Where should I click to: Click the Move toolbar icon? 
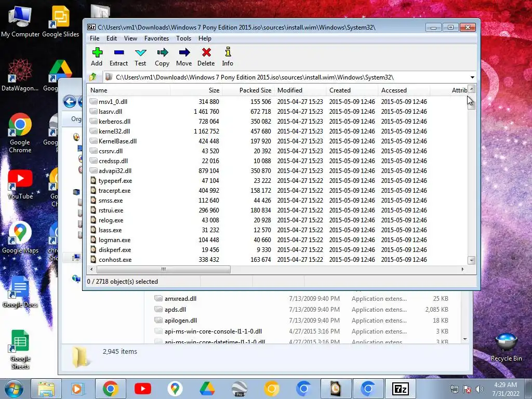tap(184, 53)
